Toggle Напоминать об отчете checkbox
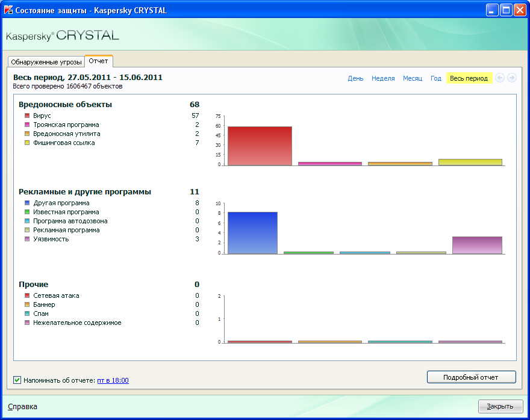 17,380
